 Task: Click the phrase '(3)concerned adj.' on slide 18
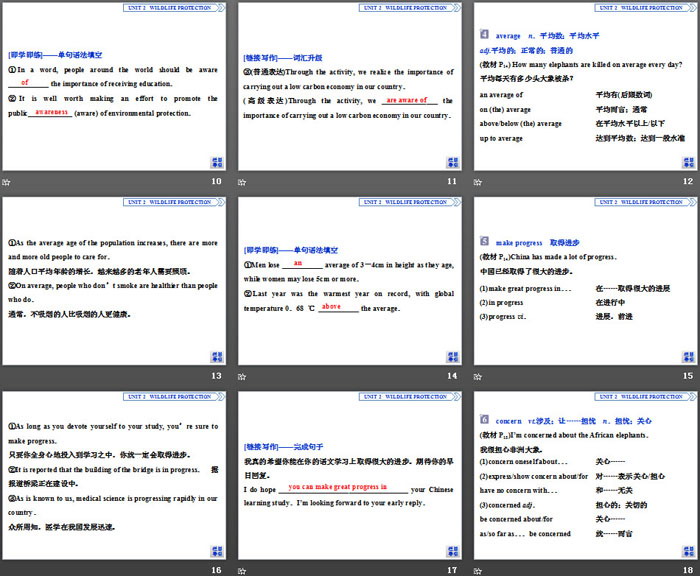tap(507, 505)
